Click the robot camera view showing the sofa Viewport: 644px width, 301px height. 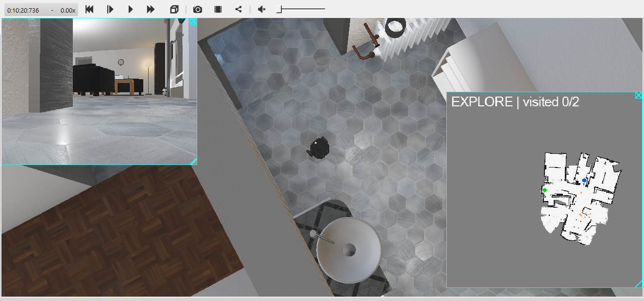(99, 92)
